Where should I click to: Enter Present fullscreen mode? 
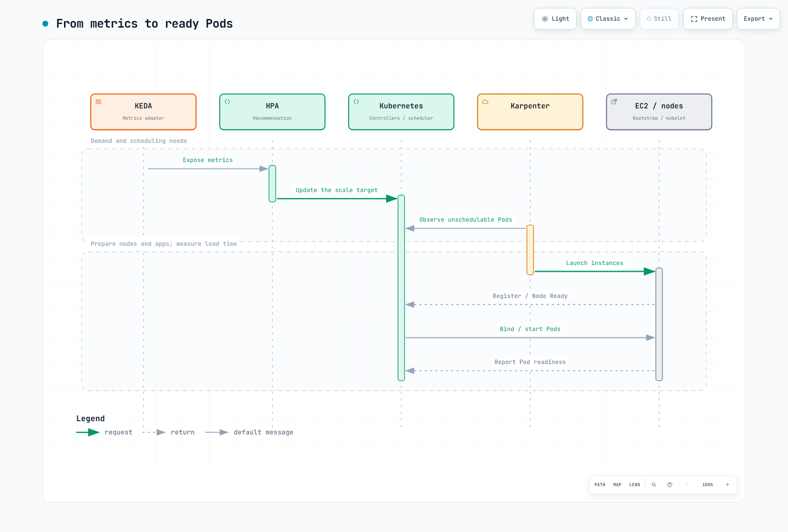click(x=708, y=19)
